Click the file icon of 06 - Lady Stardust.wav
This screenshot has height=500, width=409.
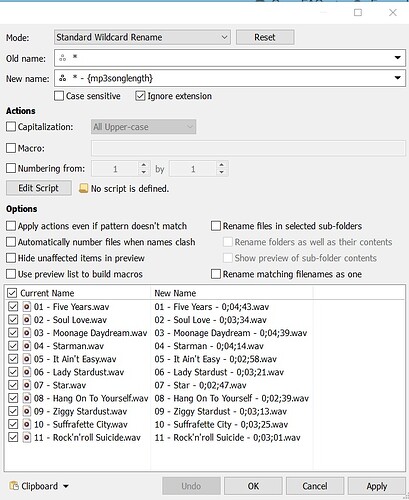[x=27, y=372]
